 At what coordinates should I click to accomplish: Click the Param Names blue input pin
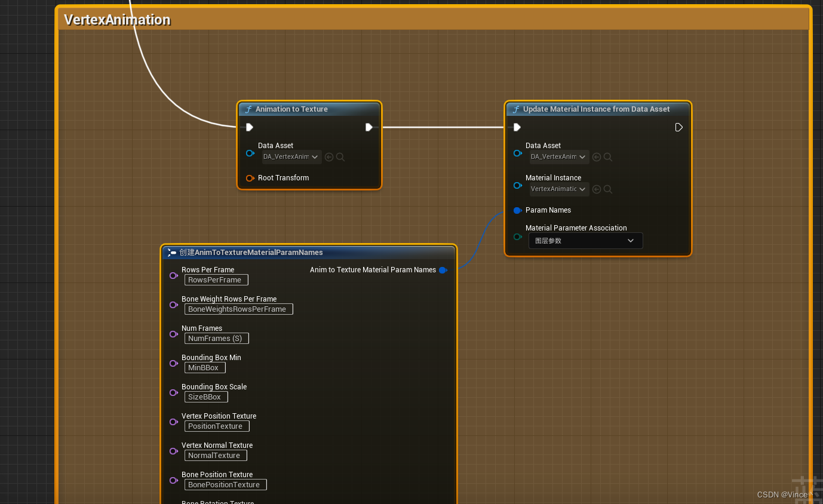tap(518, 210)
